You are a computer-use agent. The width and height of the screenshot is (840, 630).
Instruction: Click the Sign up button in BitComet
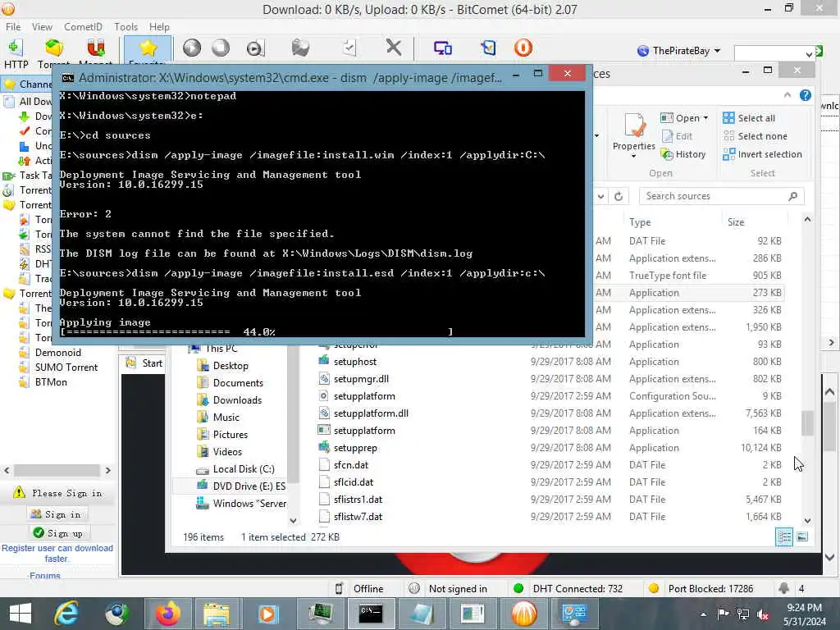(x=58, y=533)
